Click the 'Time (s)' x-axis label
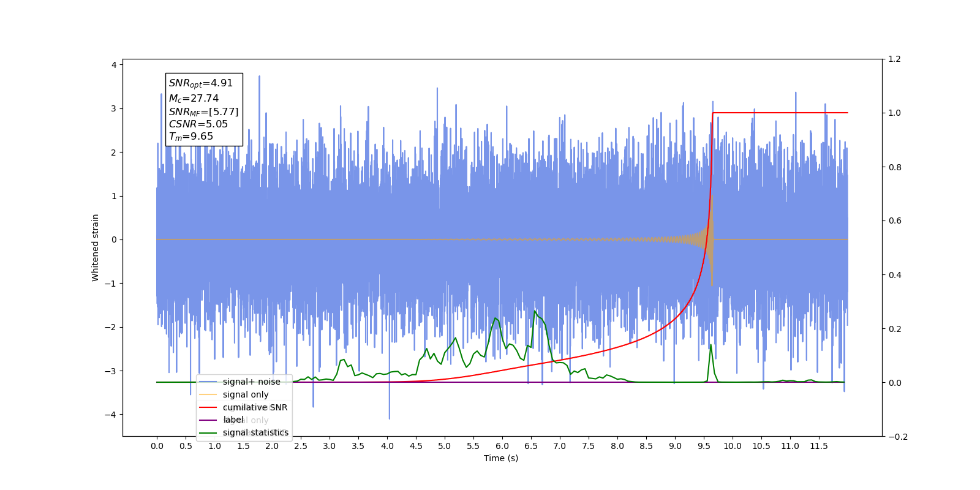 (501, 458)
